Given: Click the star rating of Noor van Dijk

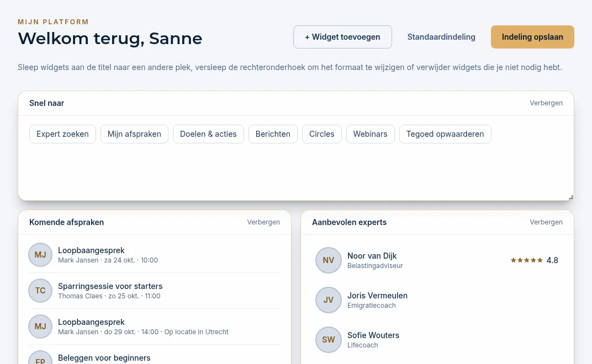Looking at the screenshot, I should (x=527, y=260).
